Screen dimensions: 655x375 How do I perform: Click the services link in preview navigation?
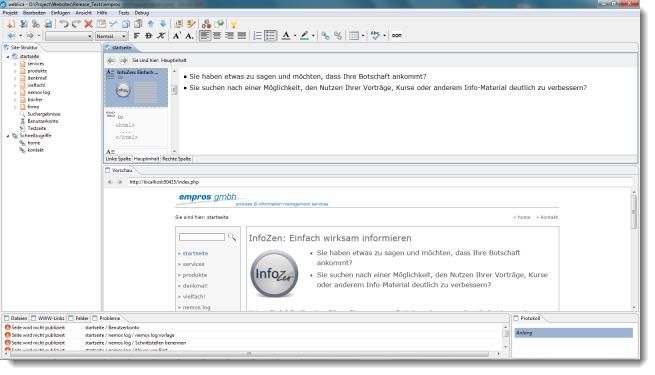[193, 264]
